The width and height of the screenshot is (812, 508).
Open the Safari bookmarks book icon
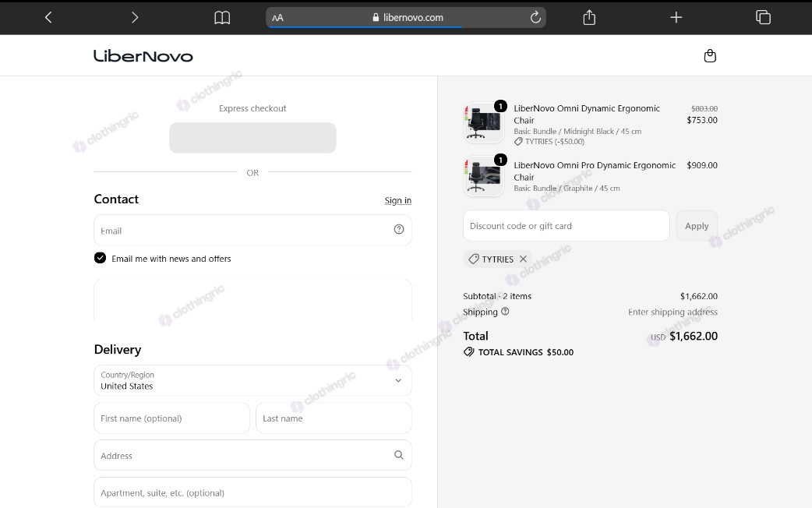click(222, 18)
